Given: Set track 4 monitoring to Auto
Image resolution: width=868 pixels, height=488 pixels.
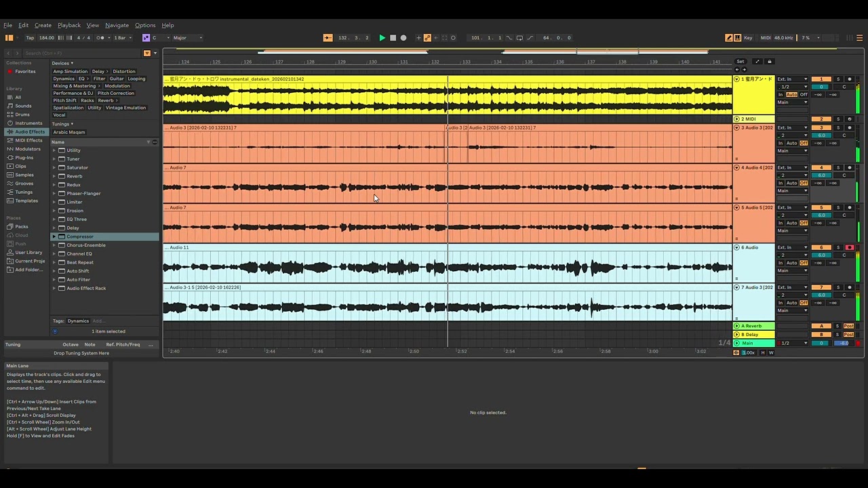Looking at the screenshot, I should [791, 183].
